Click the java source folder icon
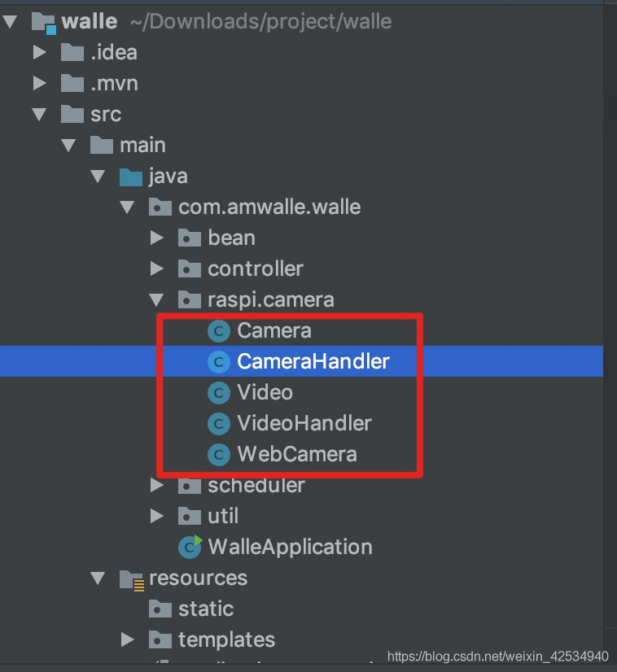Viewport: 617px width, 672px height. 130,177
